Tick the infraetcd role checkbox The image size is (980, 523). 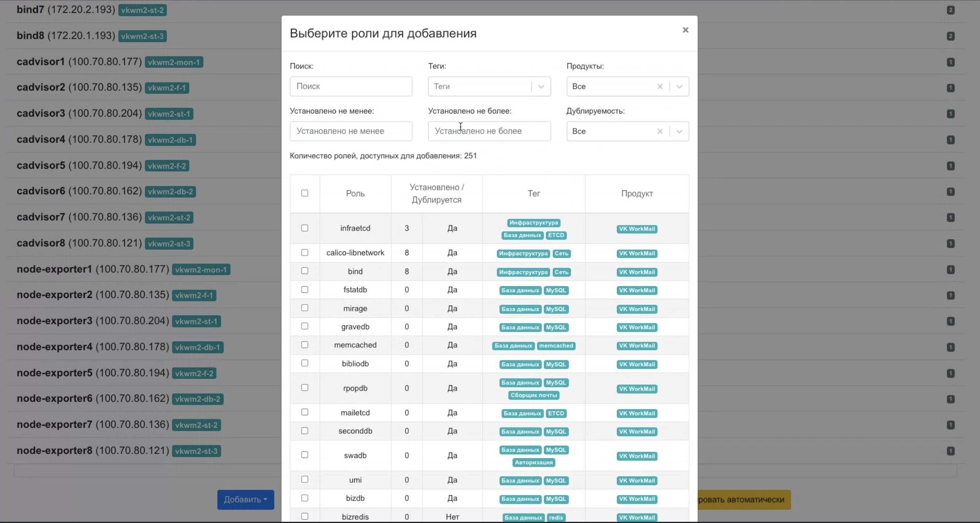305,228
